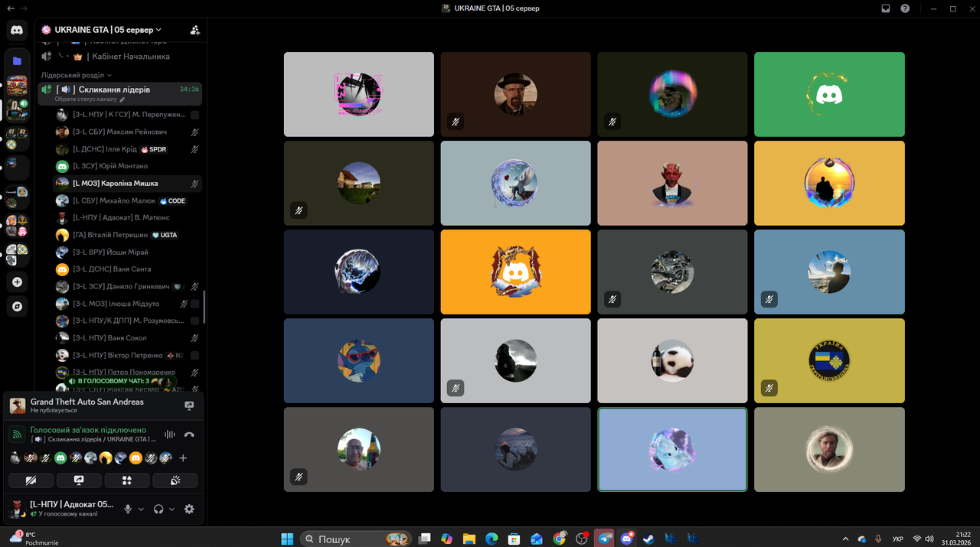The width and height of the screenshot is (980, 547).
Task: Select user Ілюша Мідзуто in list
Action: (128, 304)
